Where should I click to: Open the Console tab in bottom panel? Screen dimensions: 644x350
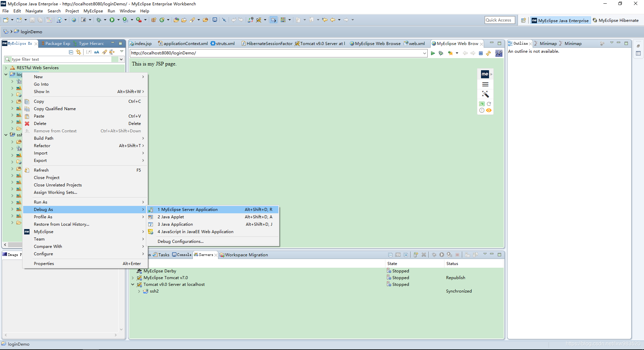pos(181,255)
